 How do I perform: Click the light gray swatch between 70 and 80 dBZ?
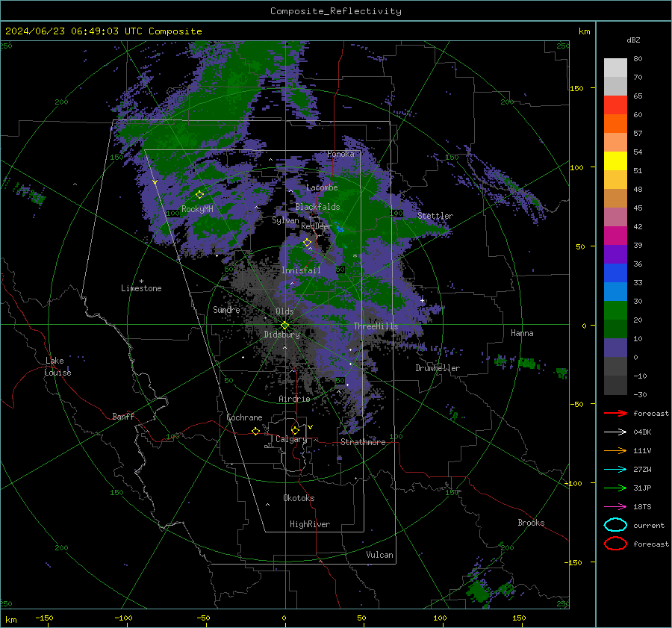(x=615, y=68)
